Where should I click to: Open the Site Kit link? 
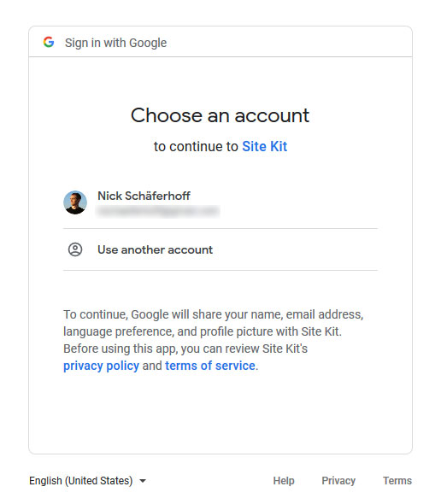(x=264, y=147)
